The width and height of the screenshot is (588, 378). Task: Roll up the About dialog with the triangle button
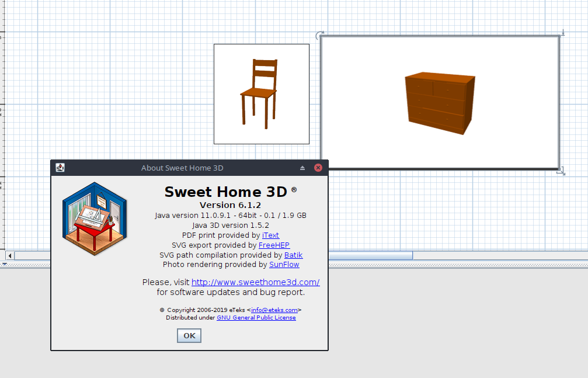302,168
